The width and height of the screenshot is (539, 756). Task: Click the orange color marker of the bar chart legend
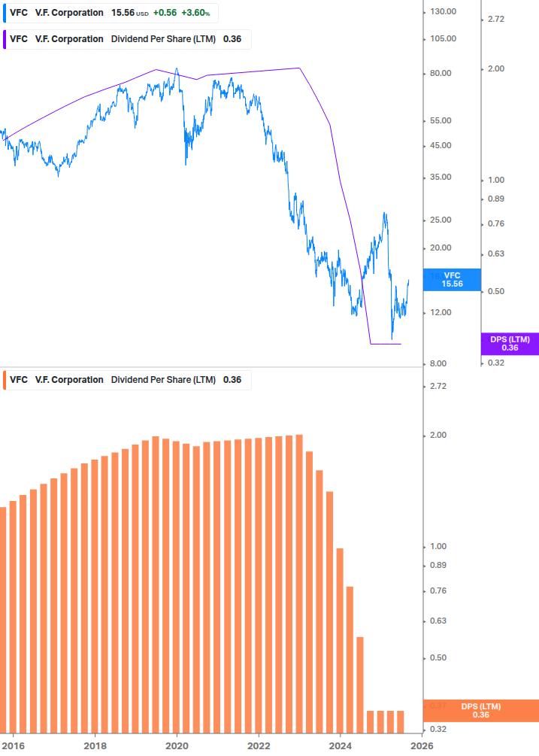(5, 380)
